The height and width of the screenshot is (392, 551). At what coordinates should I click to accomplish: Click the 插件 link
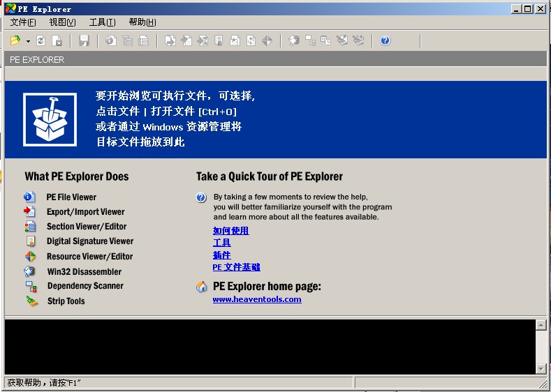tap(221, 255)
